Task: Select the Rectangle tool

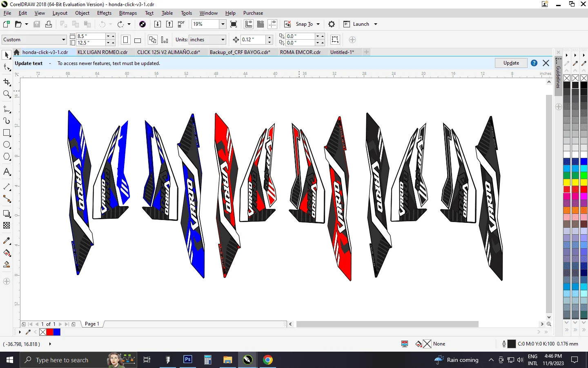Action: pos(7,133)
